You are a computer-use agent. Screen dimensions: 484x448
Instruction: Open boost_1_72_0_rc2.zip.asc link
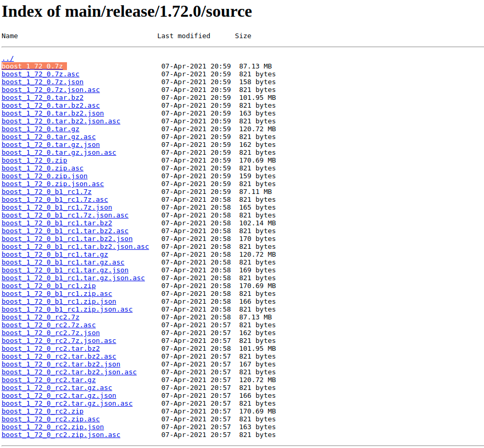tap(51, 419)
